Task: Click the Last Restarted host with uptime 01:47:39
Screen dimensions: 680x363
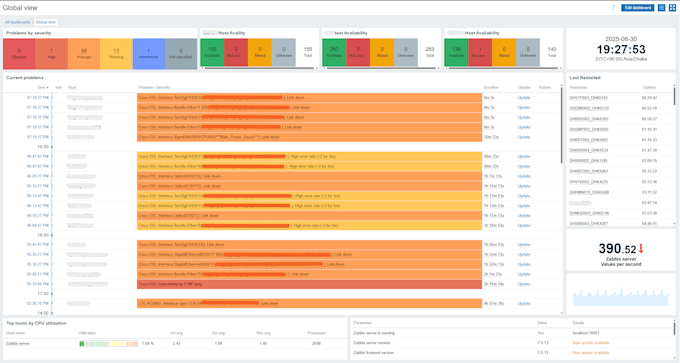Action: (x=588, y=150)
